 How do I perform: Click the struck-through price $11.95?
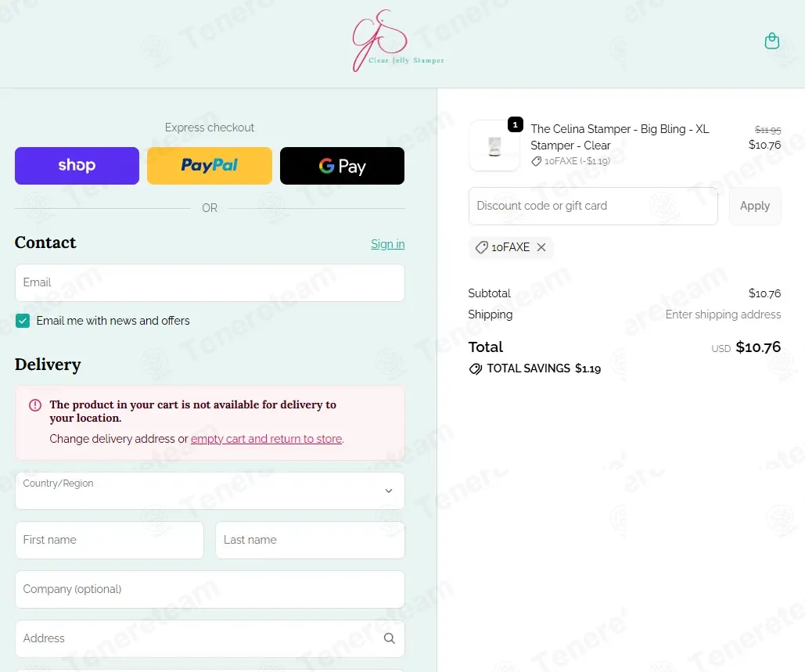767,130
